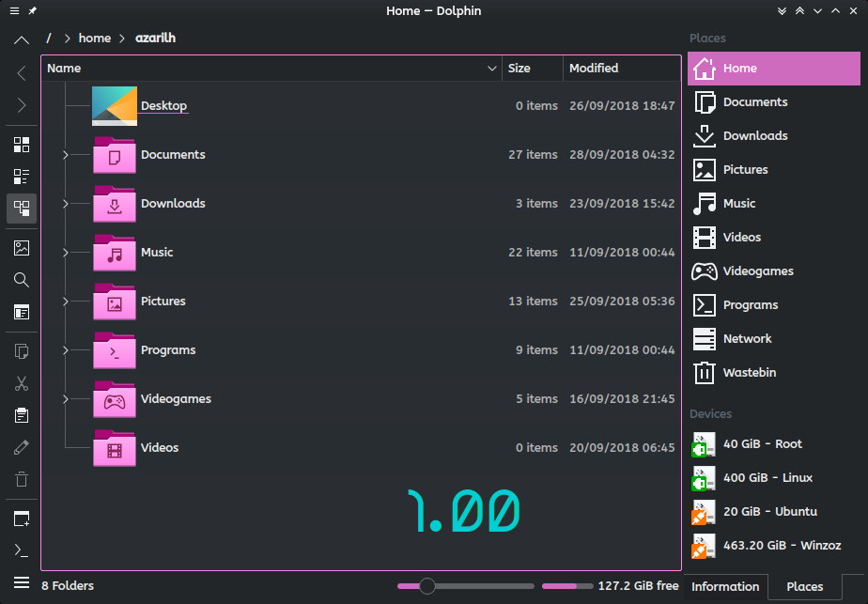Expand the Programs folder tree
The height and width of the screenshot is (604, 868).
tap(66, 349)
